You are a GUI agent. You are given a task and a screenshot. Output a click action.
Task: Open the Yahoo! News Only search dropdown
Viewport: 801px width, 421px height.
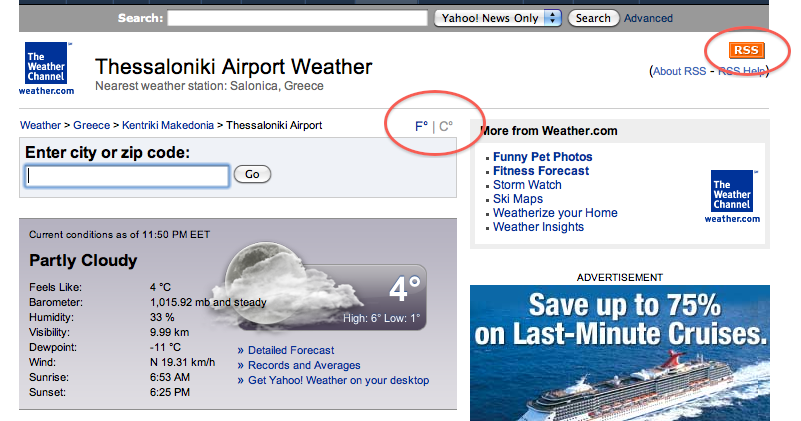(498, 18)
